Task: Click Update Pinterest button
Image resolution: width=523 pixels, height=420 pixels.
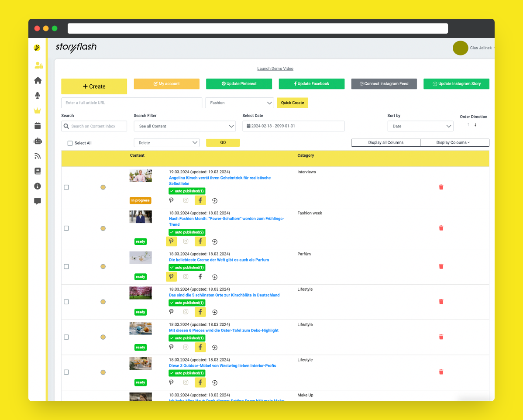Action: (239, 84)
